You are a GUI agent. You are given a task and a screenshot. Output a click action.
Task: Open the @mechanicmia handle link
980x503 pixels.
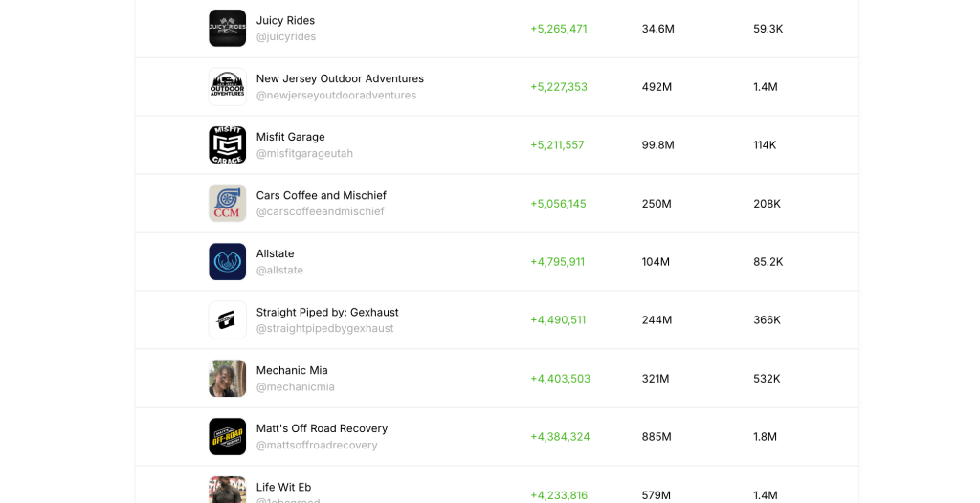tap(295, 387)
